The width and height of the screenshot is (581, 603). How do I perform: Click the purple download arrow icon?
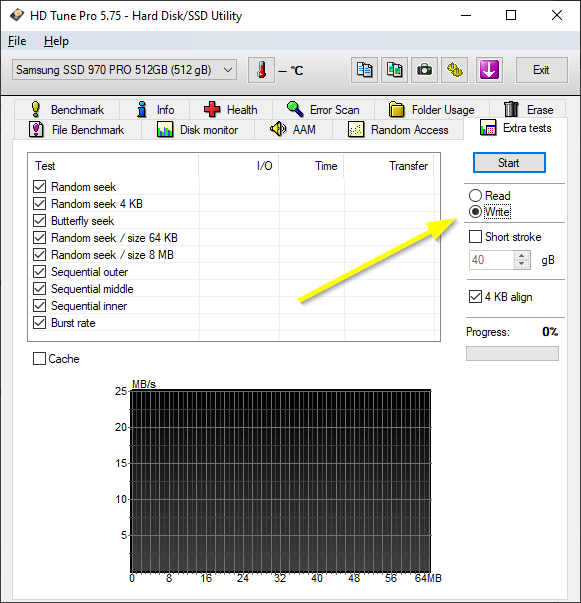click(489, 70)
